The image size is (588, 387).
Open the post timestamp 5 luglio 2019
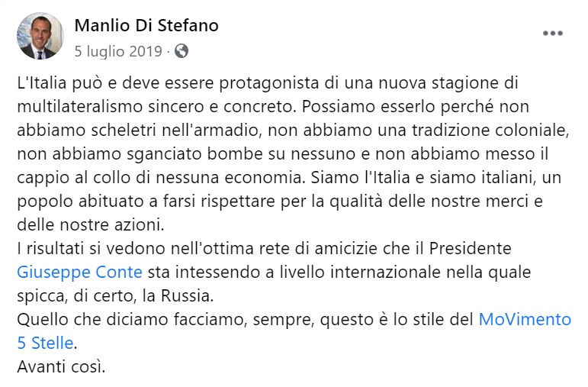(118, 51)
